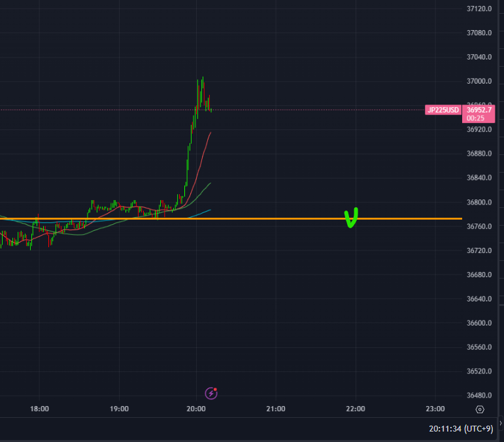Click the 20:11:34 (UTC+9) timezone clock
Viewport: 504px width, 442px height.
tap(461, 428)
